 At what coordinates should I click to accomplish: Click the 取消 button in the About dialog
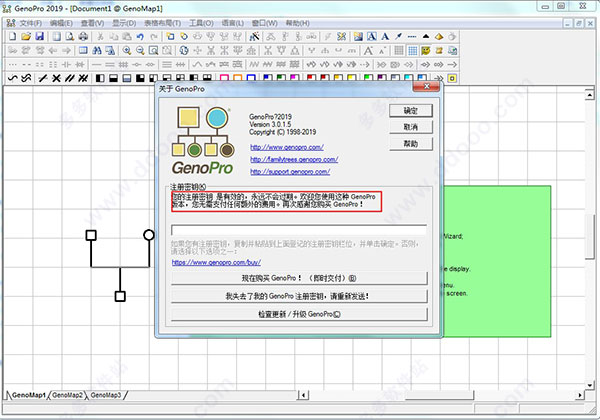point(411,127)
